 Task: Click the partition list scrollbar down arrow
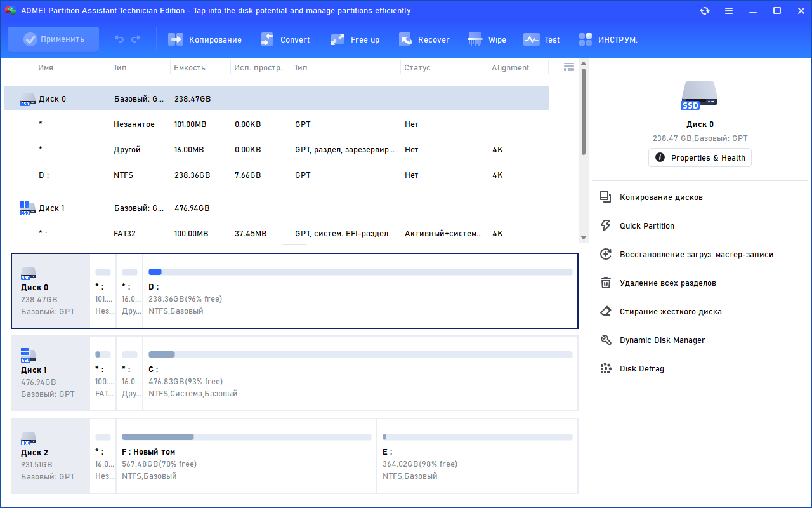click(584, 237)
